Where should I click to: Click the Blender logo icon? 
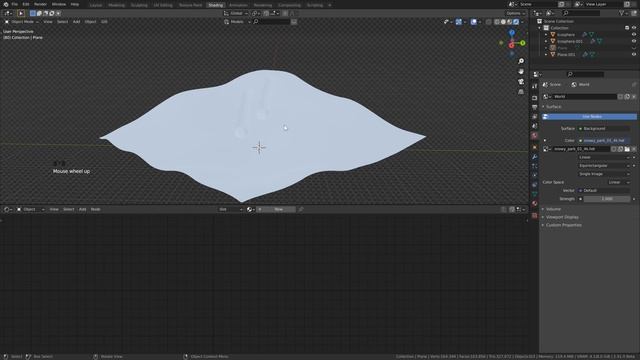coord(6,4)
